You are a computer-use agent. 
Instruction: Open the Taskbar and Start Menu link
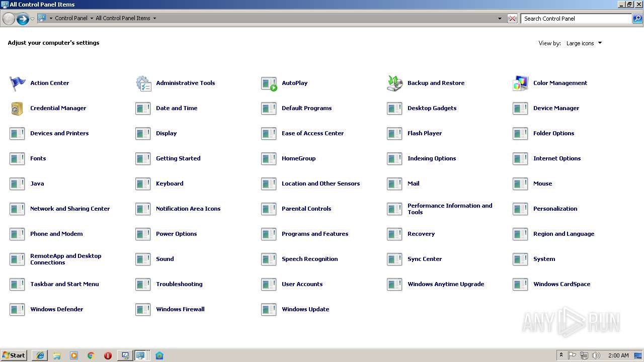click(x=64, y=284)
